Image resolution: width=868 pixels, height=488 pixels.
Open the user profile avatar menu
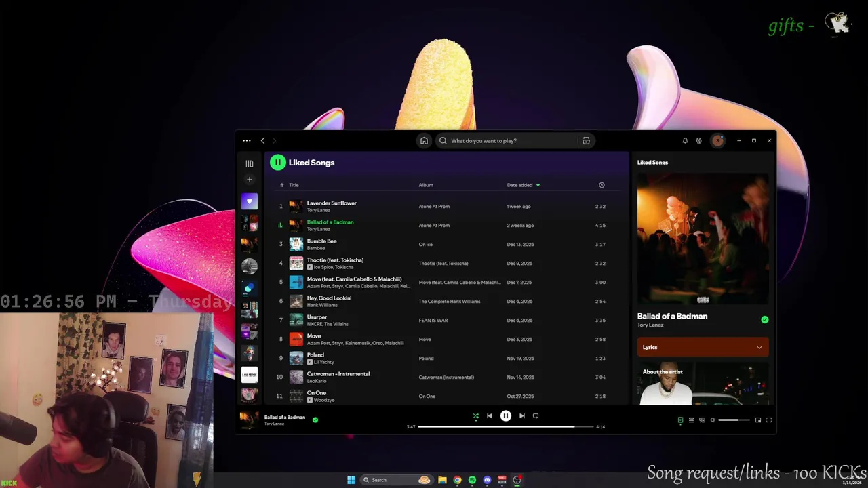pos(717,140)
